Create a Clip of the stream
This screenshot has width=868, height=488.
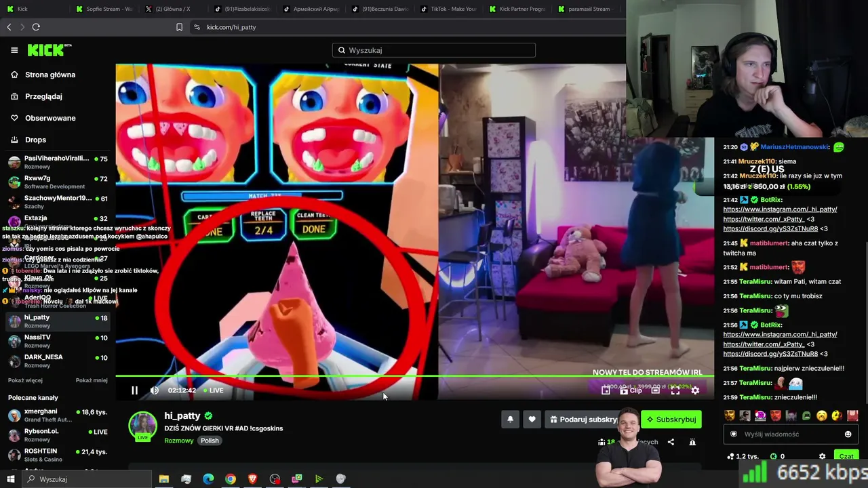[x=631, y=390]
